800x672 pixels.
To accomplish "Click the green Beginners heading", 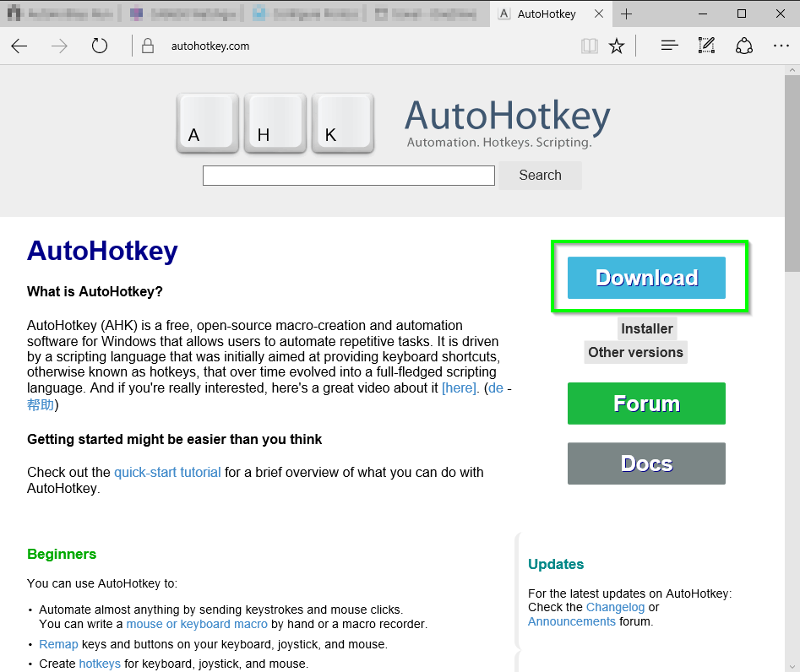I will coord(62,554).
